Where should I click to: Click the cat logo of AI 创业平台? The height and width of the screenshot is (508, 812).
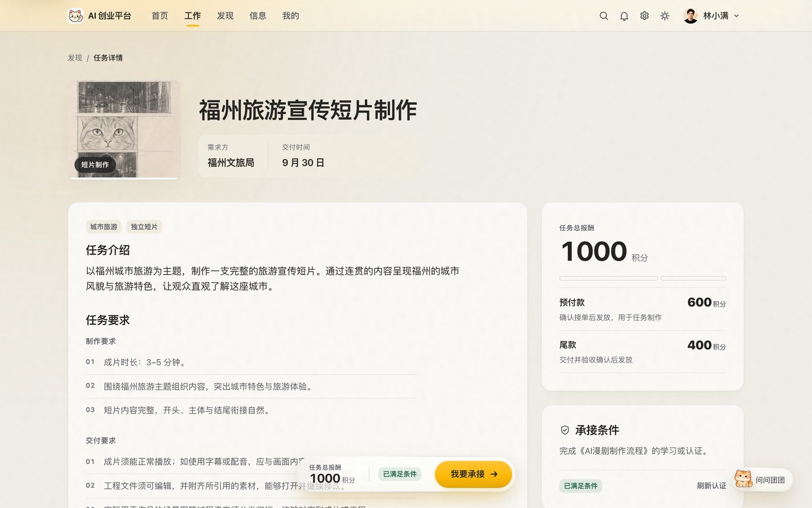point(76,16)
